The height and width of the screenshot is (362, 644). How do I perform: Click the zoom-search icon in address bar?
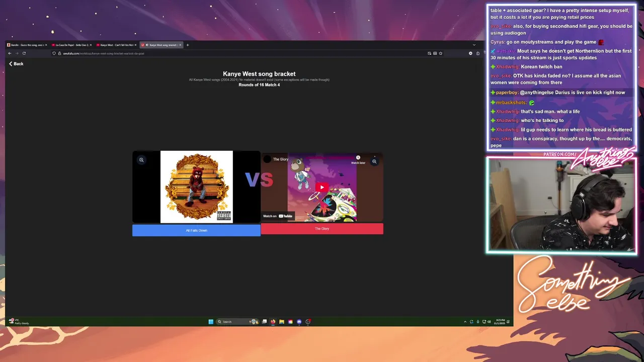[x=429, y=53]
